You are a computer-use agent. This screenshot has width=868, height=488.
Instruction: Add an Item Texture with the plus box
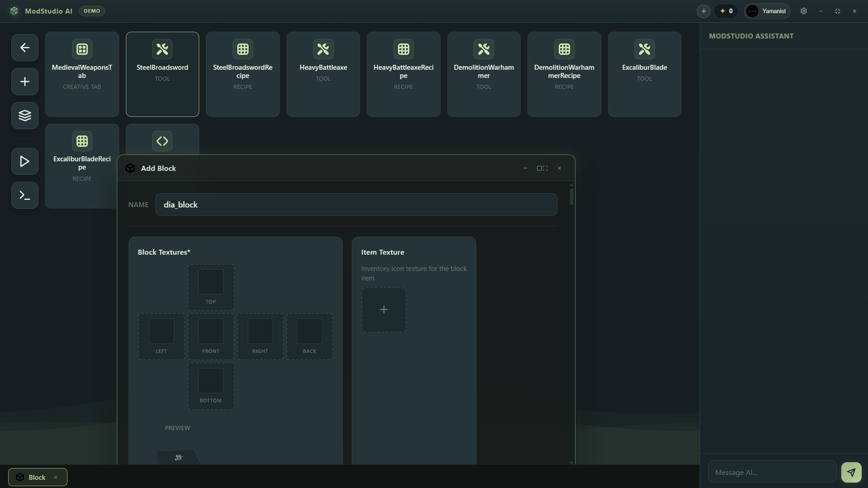click(384, 310)
